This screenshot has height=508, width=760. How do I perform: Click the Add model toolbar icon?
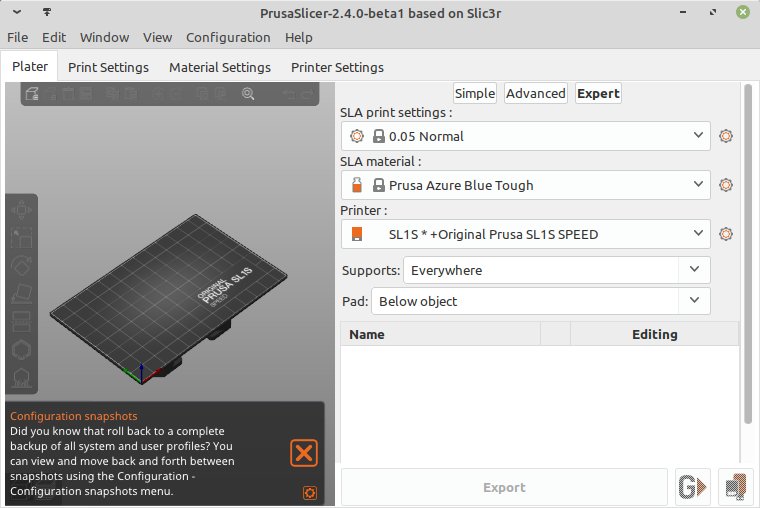click(32, 94)
